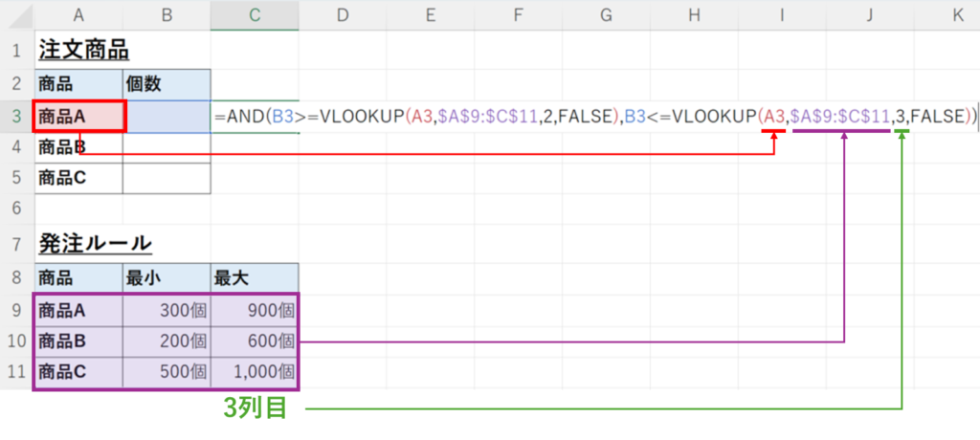Screen dimensions: 980x440
Task: Click empty quantity cell B5
Action: coord(167,179)
